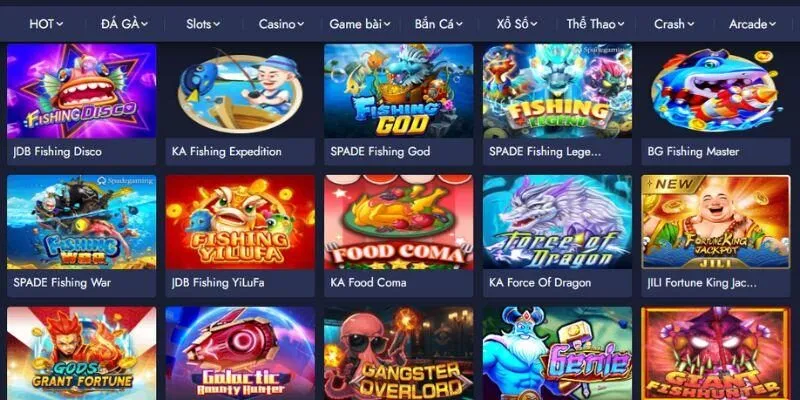The height and width of the screenshot is (400, 800).
Task: Launch KA Food Coma game image
Action: pyautogui.click(x=398, y=222)
